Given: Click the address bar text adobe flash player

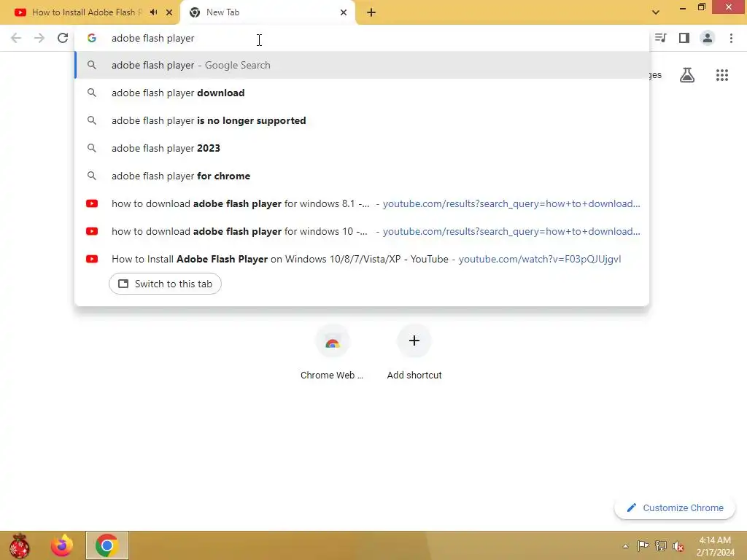Looking at the screenshot, I should click(x=153, y=38).
